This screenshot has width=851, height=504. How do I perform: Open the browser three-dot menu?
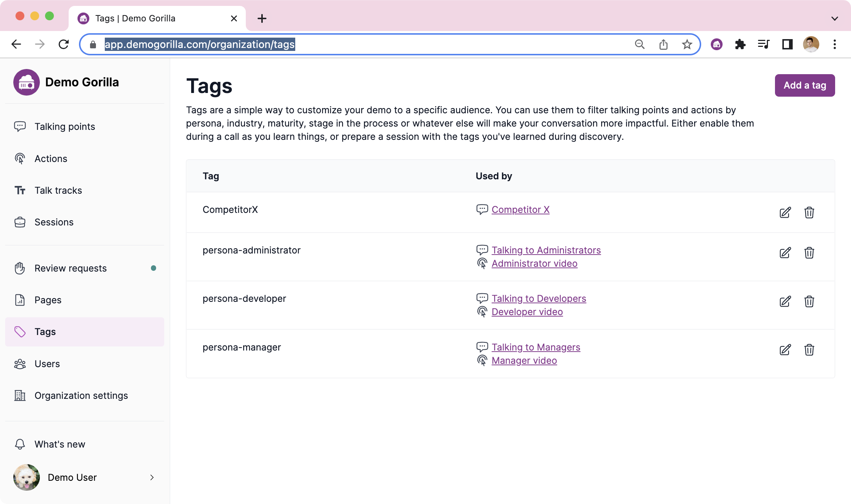[x=834, y=44]
